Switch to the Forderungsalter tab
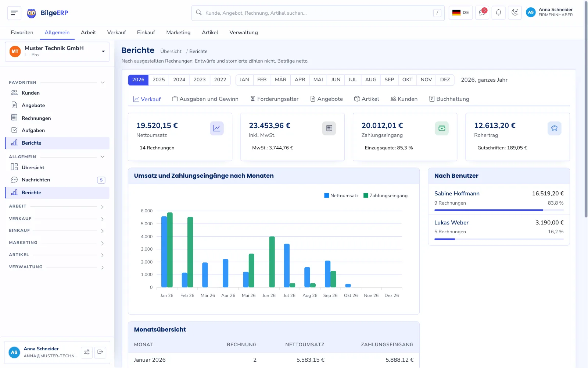 pos(274,99)
